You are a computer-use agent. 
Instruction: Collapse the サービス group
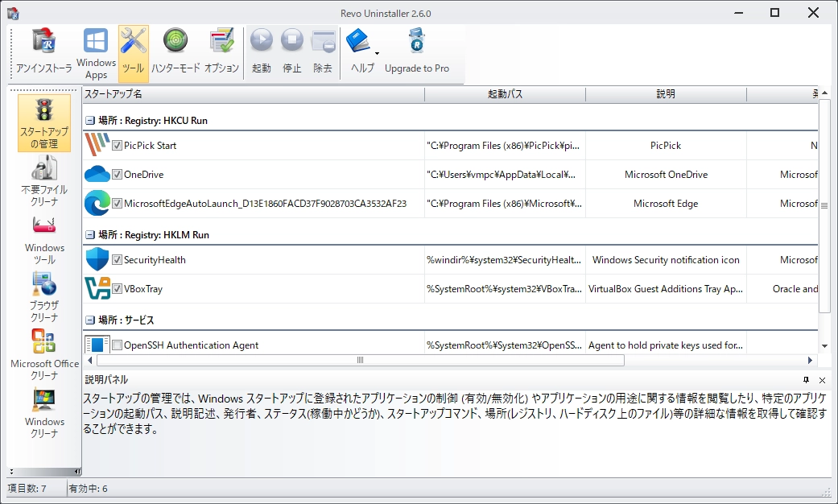90,320
